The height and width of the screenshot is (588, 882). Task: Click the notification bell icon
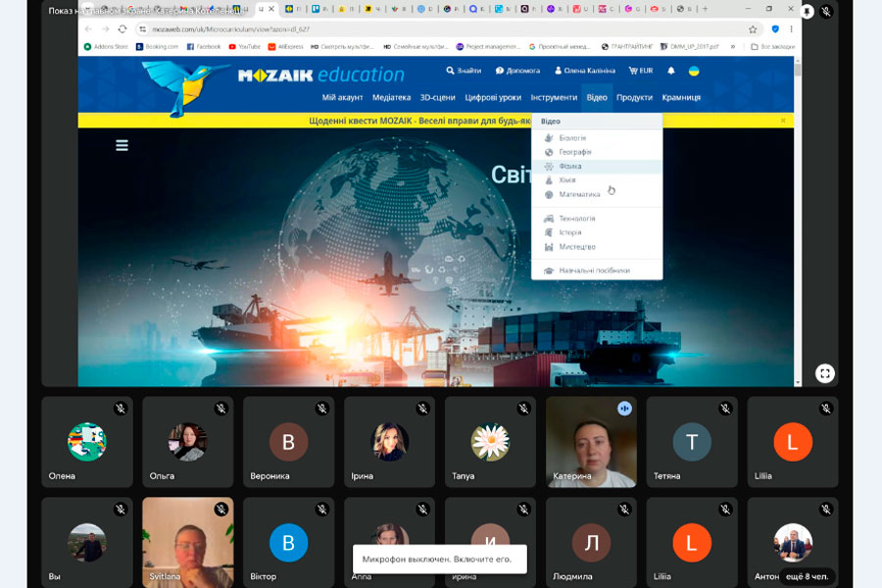click(x=670, y=71)
